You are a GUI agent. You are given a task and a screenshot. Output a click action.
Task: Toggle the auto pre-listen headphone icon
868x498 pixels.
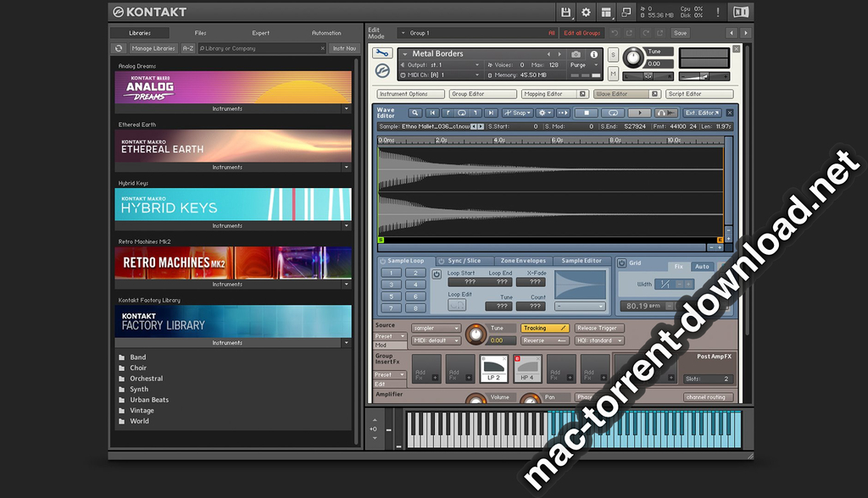pyautogui.click(x=666, y=113)
